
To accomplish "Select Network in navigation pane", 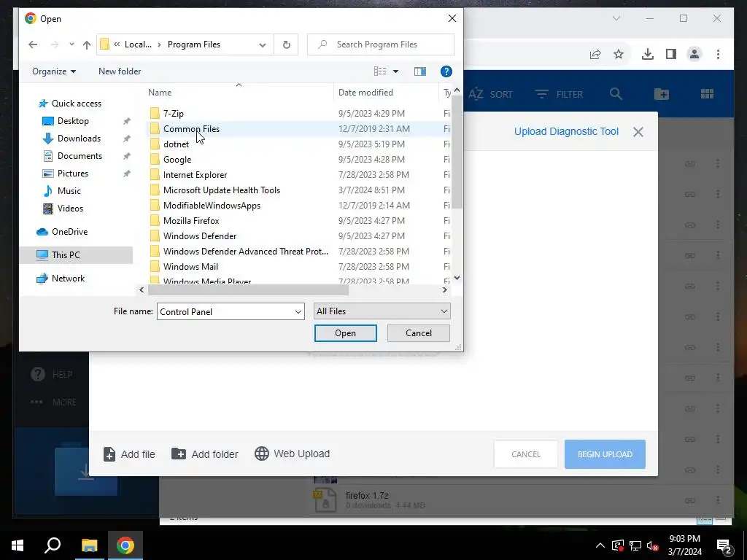I will (68, 279).
